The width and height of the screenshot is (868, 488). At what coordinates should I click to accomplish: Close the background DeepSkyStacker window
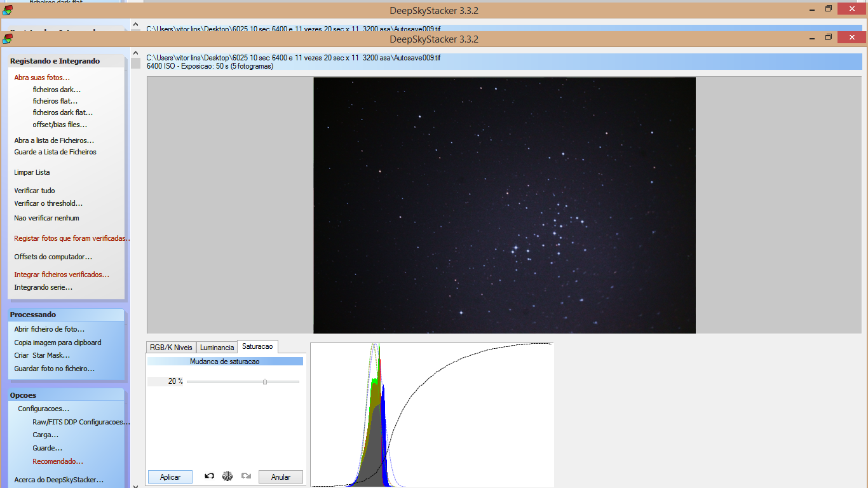pyautogui.click(x=851, y=8)
